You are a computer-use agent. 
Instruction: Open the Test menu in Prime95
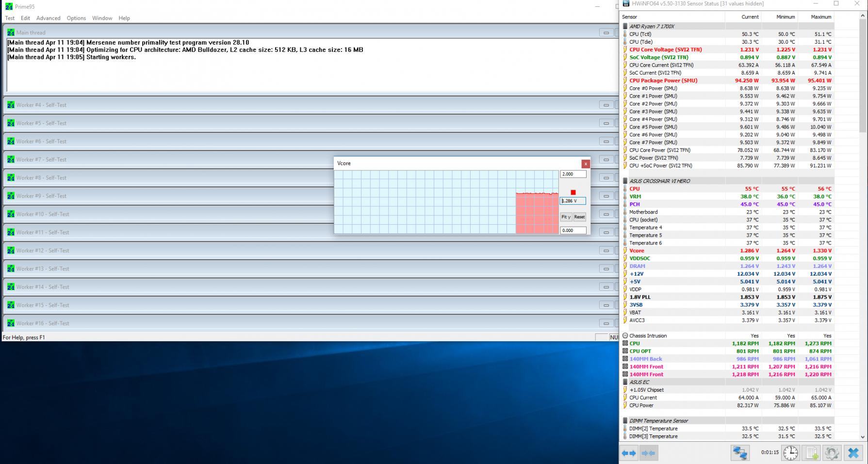coord(10,18)
